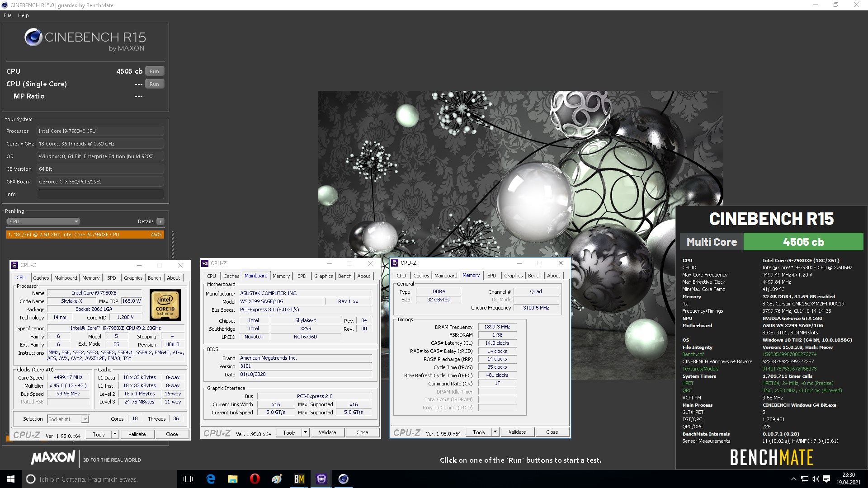Select the 18C/36T i9-7980XE ranking entry
Viewport: 868px width, 488px height.
point(85,235)
